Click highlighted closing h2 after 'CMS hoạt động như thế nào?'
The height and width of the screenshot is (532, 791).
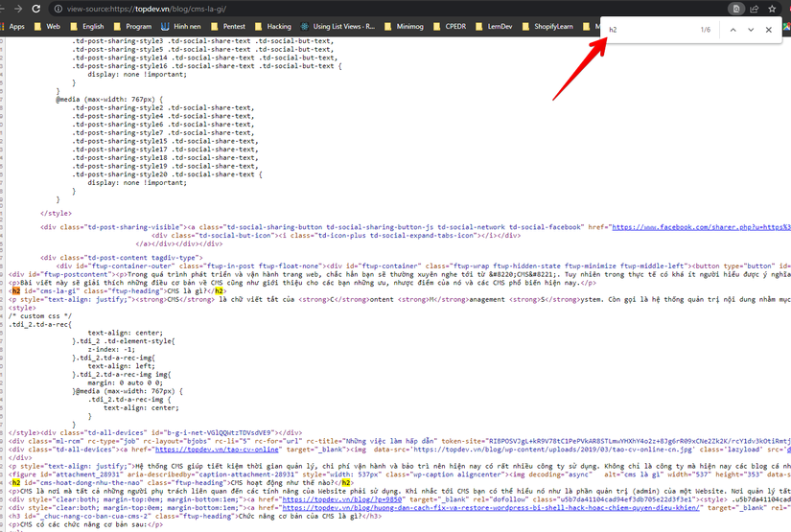pyautogui.click(x=346, y=482)
